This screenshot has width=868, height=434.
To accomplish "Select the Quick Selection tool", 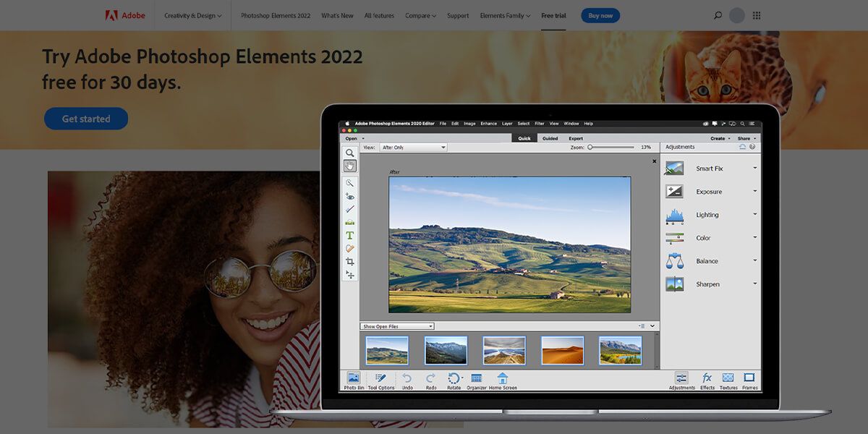I will [349, 184].
